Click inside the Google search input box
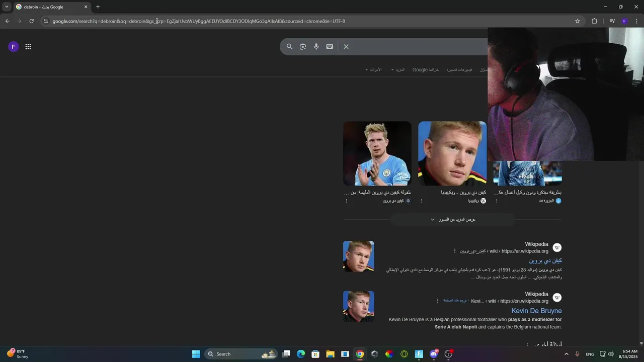This screenshot has width=644, height=362. point(418,47)
